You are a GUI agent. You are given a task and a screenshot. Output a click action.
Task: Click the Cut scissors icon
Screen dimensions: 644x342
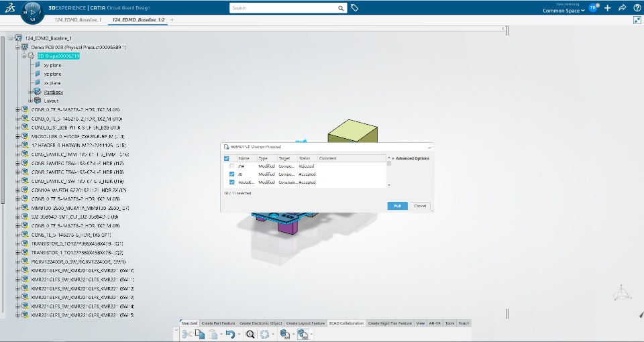click(187, 334)
